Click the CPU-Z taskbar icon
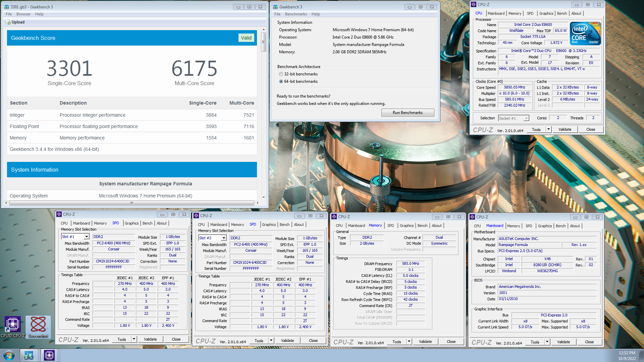This screenshot has width=644, height=362. click(x=49, y=355)
